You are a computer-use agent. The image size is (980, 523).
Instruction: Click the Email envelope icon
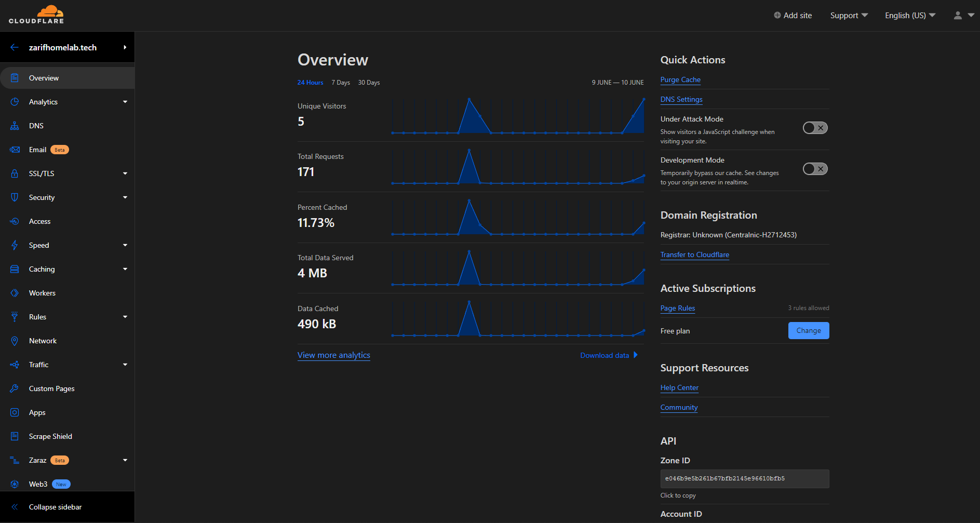click(15, 150)
